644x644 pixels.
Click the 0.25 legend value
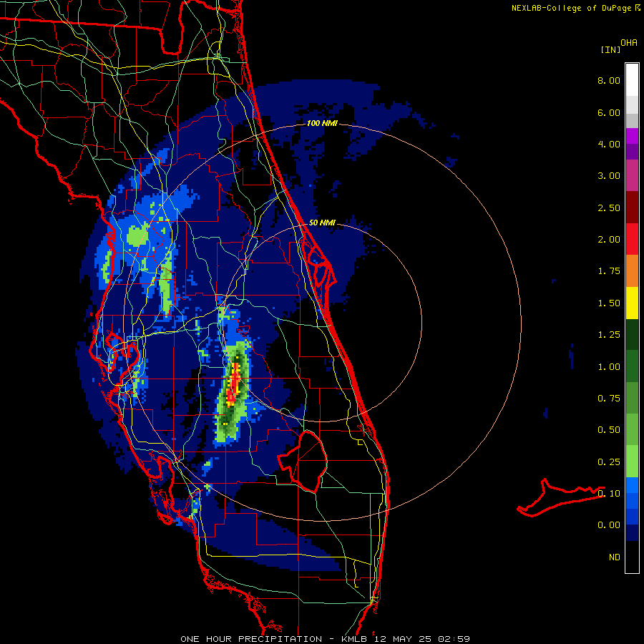(x=609, y=462)
